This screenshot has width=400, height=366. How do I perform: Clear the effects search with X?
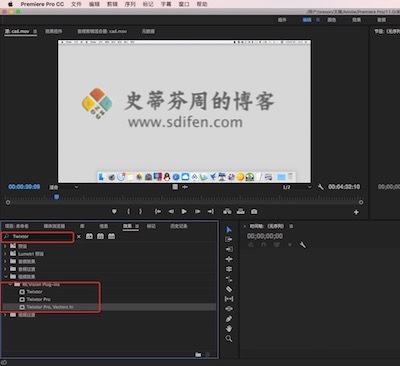79,237
